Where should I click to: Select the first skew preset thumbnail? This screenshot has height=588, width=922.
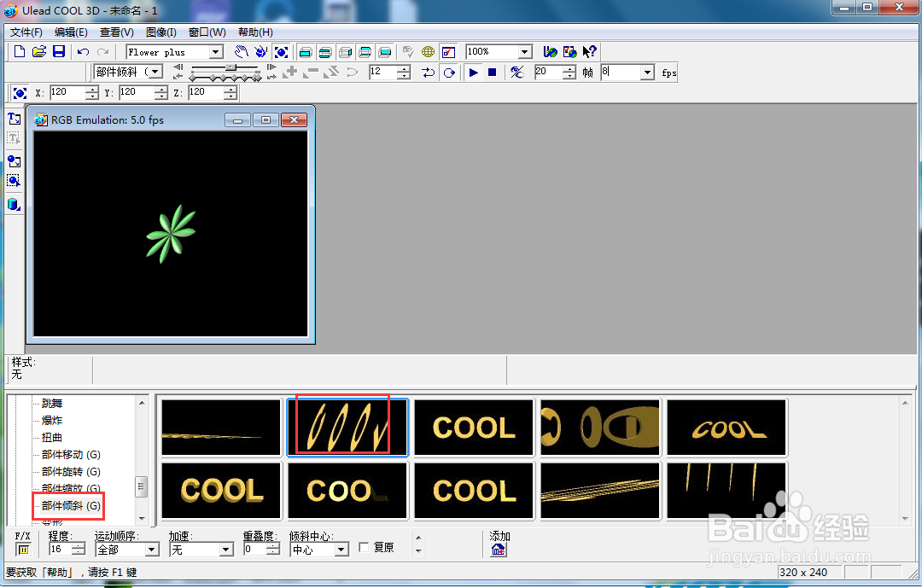(221, 428)
